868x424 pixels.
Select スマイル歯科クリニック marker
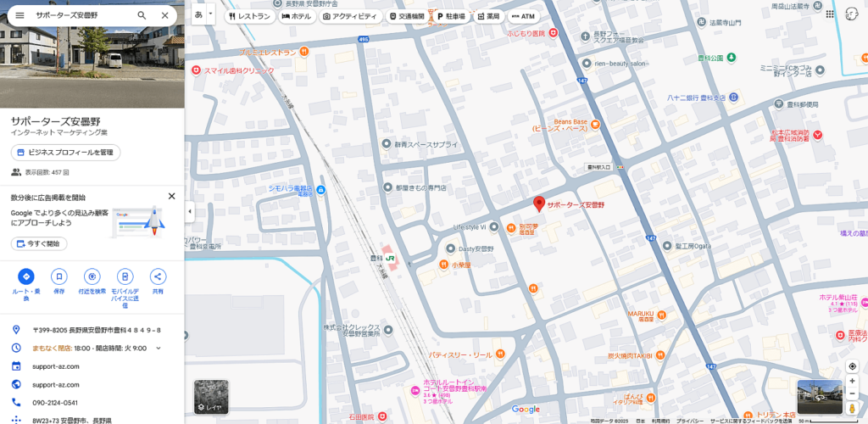coord(196,70)
